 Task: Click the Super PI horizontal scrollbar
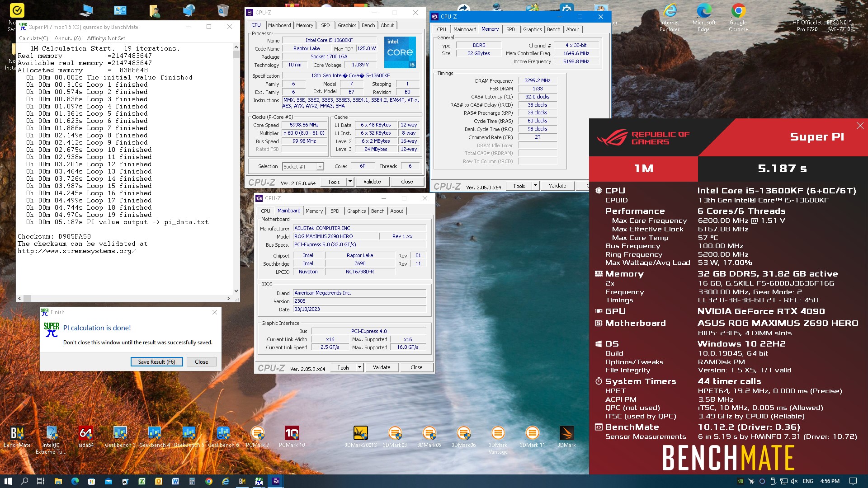[x=125, y=298]
